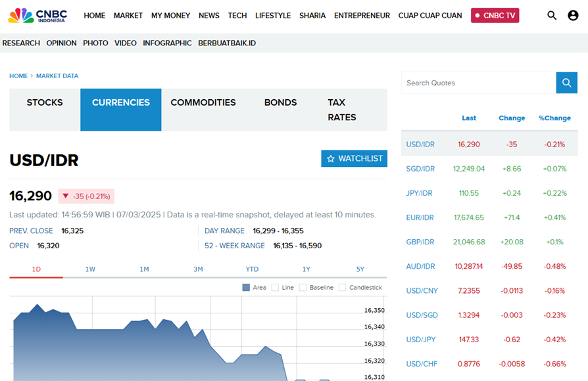
Task: Toggle the Baseline chart checkbox
Action: point(303,288)
